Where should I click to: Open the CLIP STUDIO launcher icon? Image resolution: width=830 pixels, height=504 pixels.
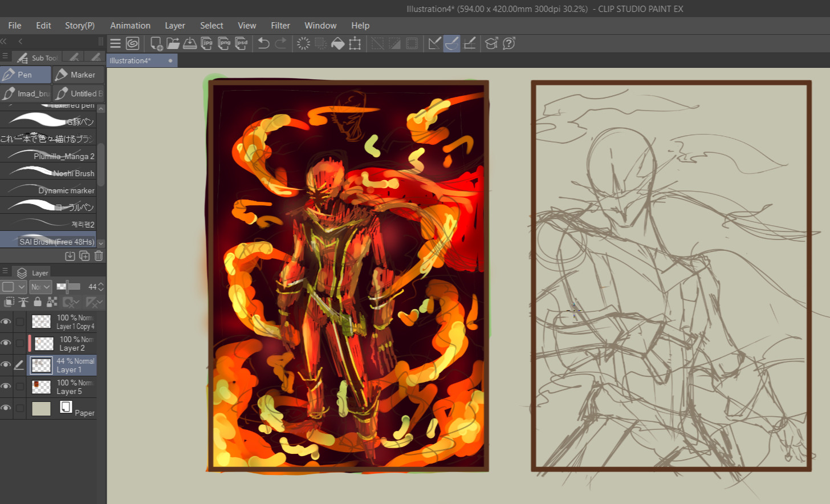click(132, 43)
